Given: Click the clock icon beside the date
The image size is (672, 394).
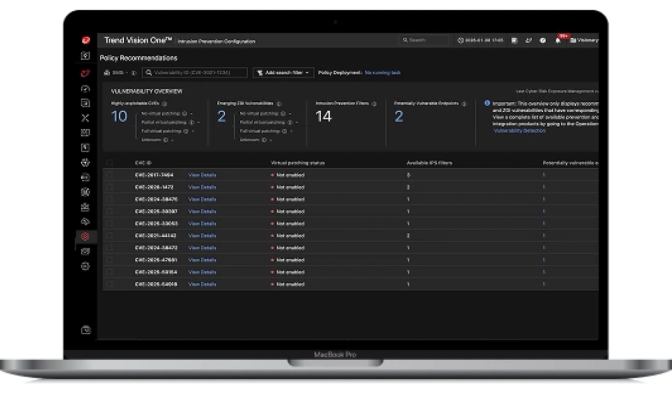Looking at the screenshot, I should point(461,40).
